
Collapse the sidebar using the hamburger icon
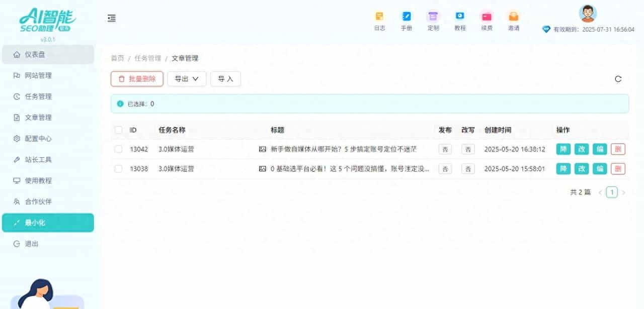tap(111, 18)
